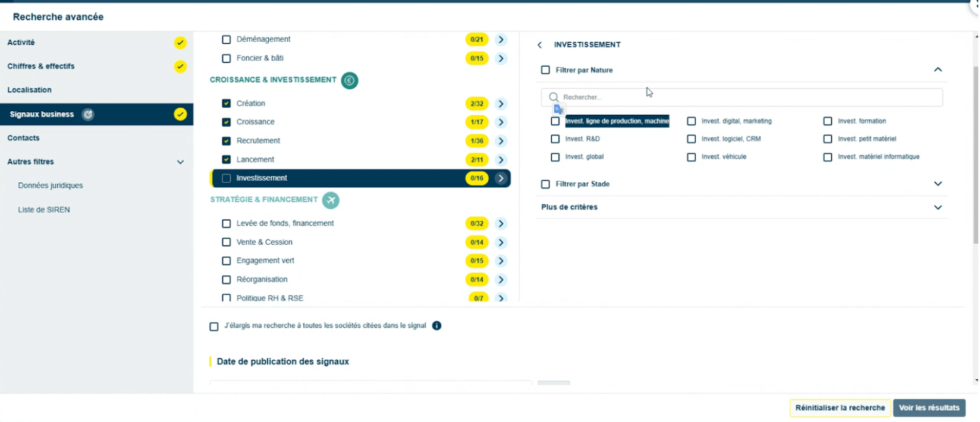The width and height of the screenshot is (980, 422).
Task: Uncheck the Lancement checkbox
Action: (227, 159)
